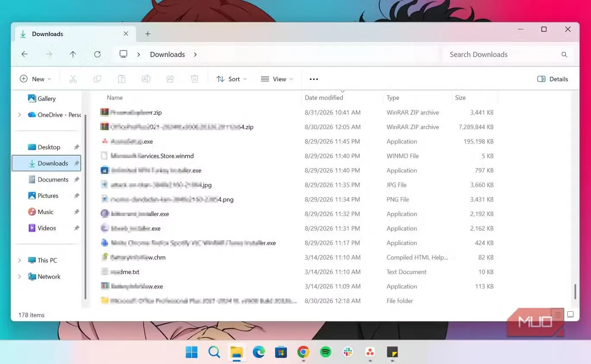Switch to details list view icon

tap(557, 315)
